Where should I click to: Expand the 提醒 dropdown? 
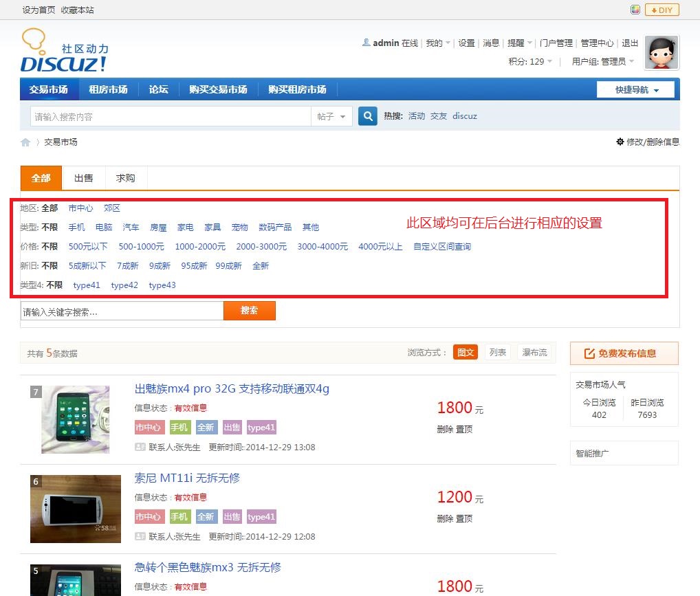(x=520, y=43)
